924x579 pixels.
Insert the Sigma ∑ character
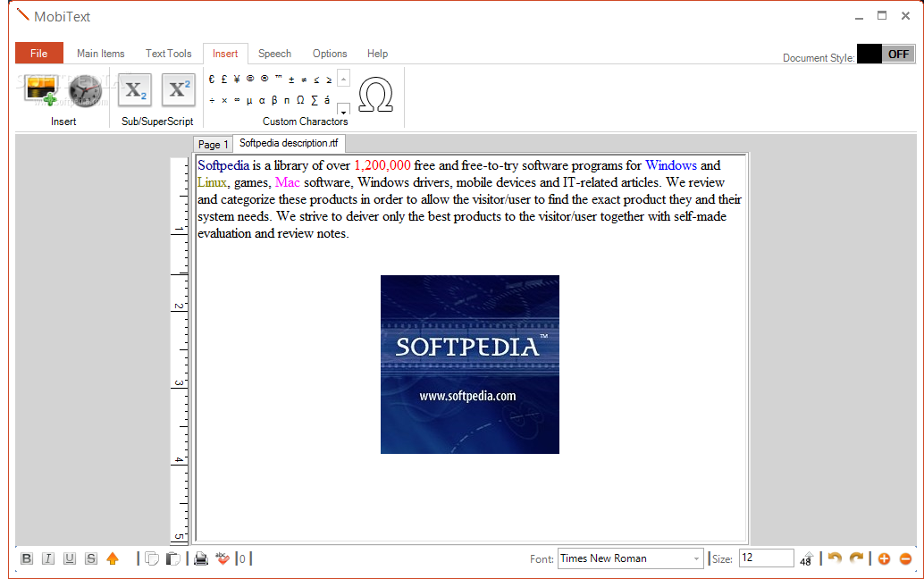(314, 100)
